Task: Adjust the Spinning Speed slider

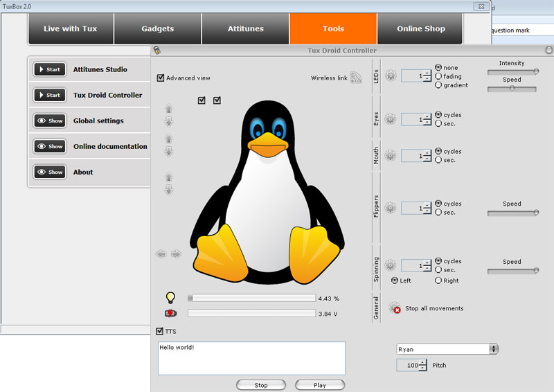Action: 512,271
